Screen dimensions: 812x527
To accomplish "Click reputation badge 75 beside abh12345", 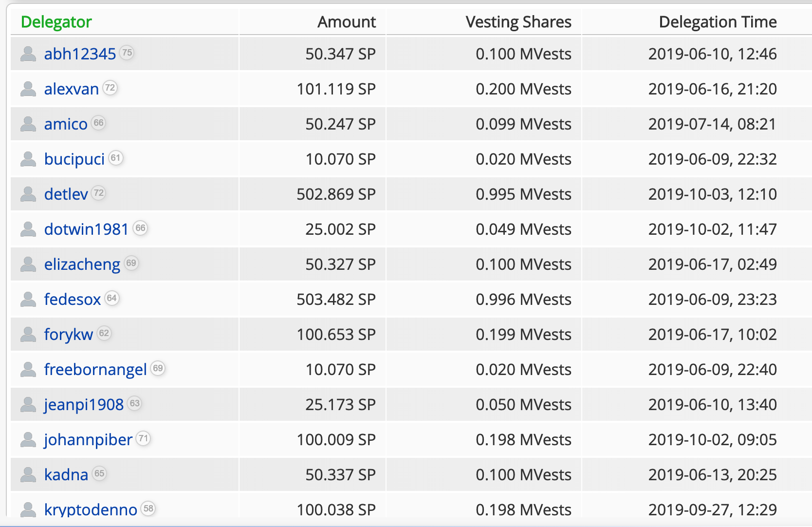I will [x=127, y=53].
